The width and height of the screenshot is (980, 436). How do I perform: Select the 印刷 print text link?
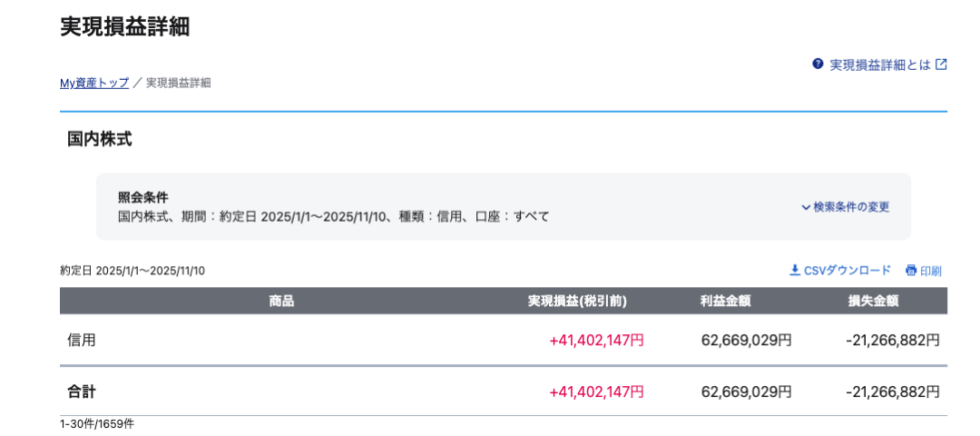(x=931, y=271)
